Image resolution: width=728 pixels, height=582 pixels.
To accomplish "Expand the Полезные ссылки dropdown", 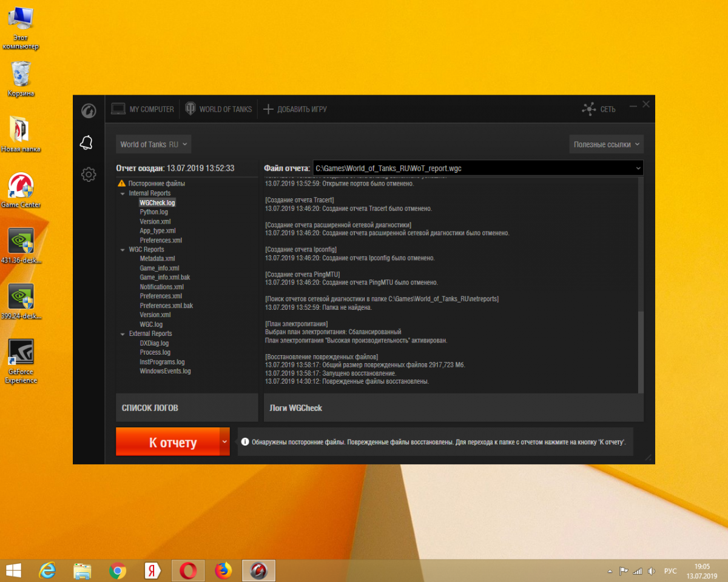I will pyautogui.click(x=606, y=144).
